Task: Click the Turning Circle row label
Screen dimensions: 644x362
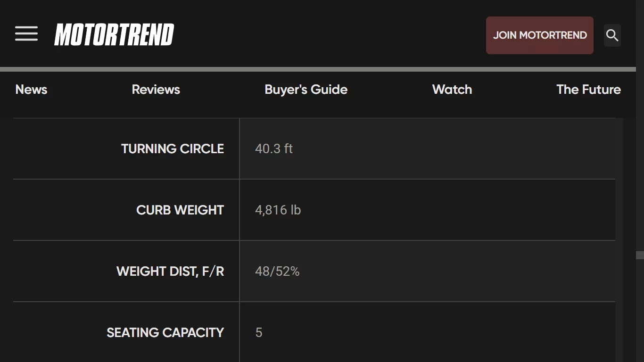Action: coord(173,149)
